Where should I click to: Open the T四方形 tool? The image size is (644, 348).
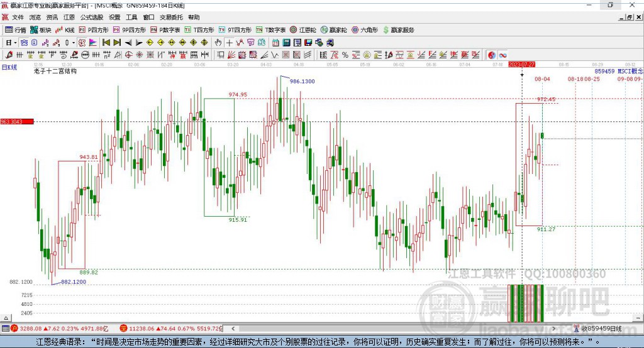coord(199,30)
